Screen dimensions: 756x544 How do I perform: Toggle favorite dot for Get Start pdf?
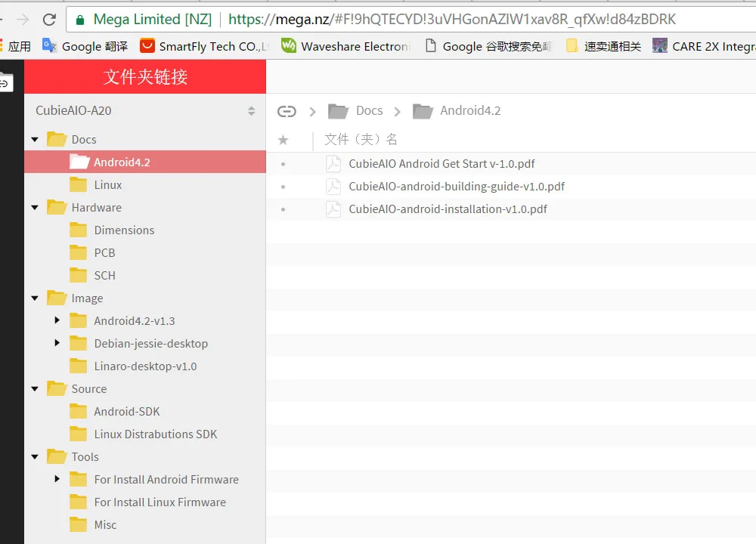[x=283, y=164]
